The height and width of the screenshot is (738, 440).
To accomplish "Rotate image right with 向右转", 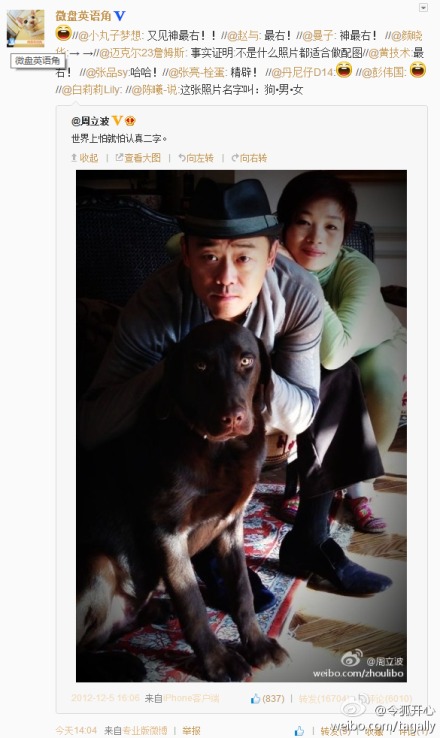I will [249, 158].
